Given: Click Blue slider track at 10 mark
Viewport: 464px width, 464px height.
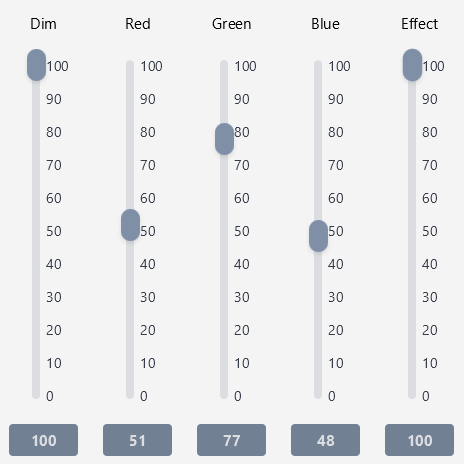Looking at the screenshot, I should click(318, 363).
